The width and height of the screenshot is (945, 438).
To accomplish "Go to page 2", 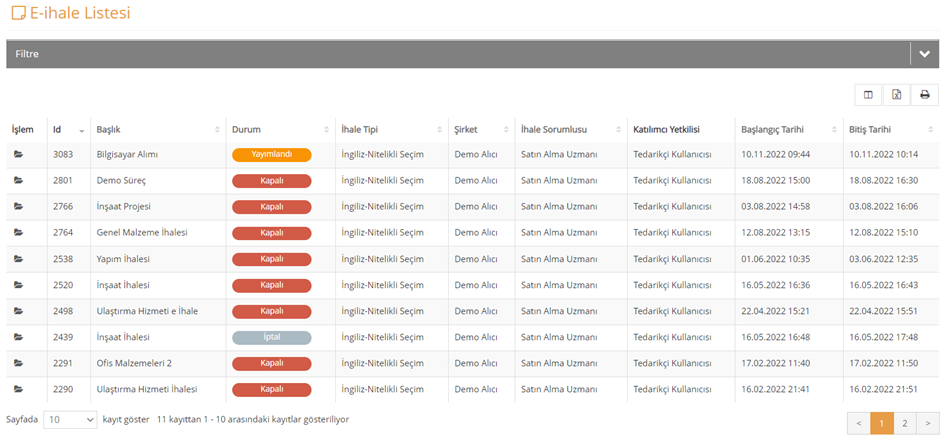I will 905,424.
